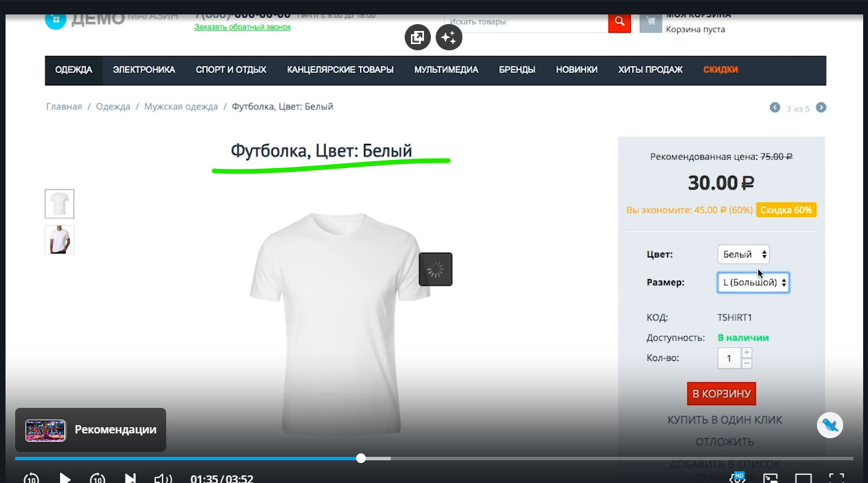Click the video progress bar handle
This screenshot has width=868, height=483.
click(x=361, y=458)
